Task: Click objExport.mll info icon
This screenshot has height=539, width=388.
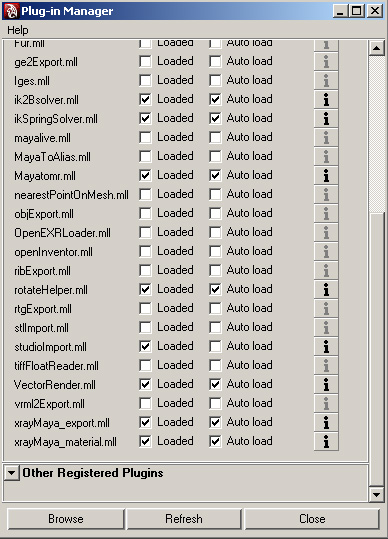Action: click(x=326, y=214)
